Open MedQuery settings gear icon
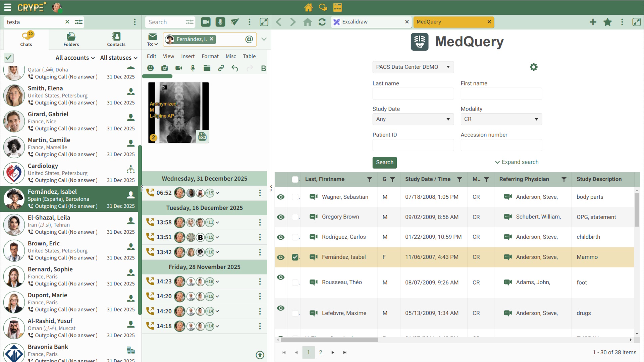Image resolution: width=644 pixels, height=362 pixels. point(533,67)
